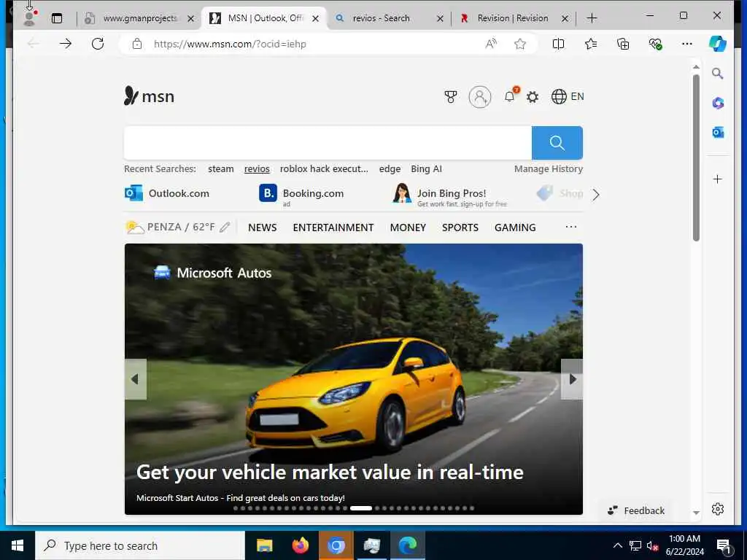Launch Firefox from the taskbar
Image resolution: width=747 pixels, height=560 pixels.
300,545
